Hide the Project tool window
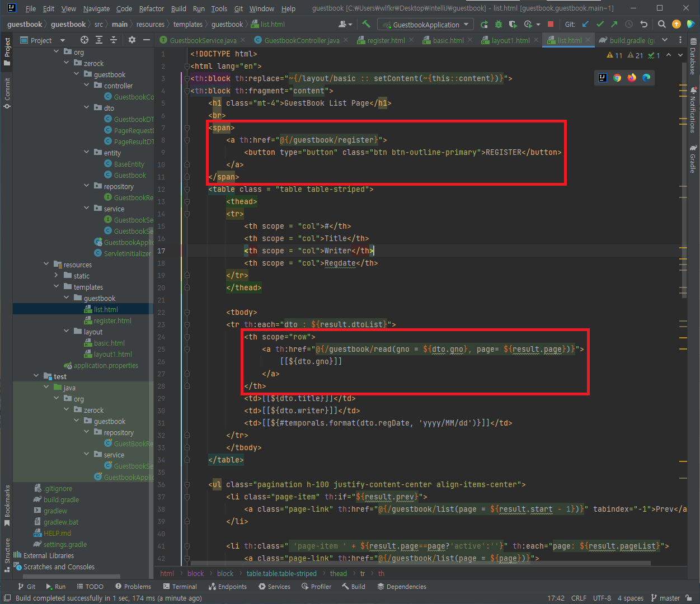The width and height of the screenshot is (700, 604). (146, 40)
